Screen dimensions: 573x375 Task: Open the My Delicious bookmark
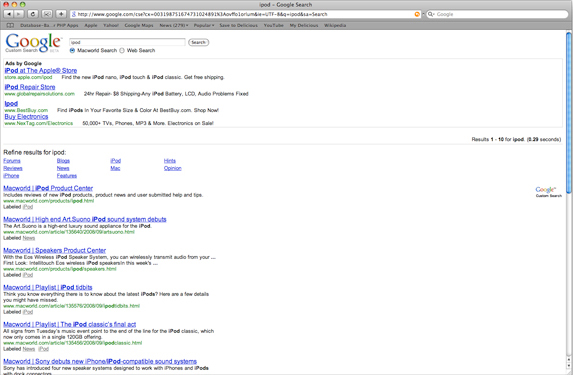[x=304, y=25]
